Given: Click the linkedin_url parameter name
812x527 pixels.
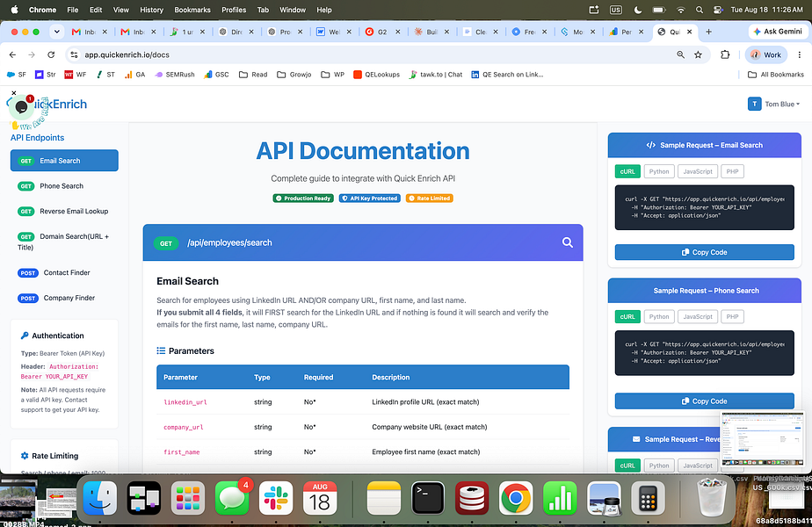Looking at the screenshot, I should coord(185,402).
